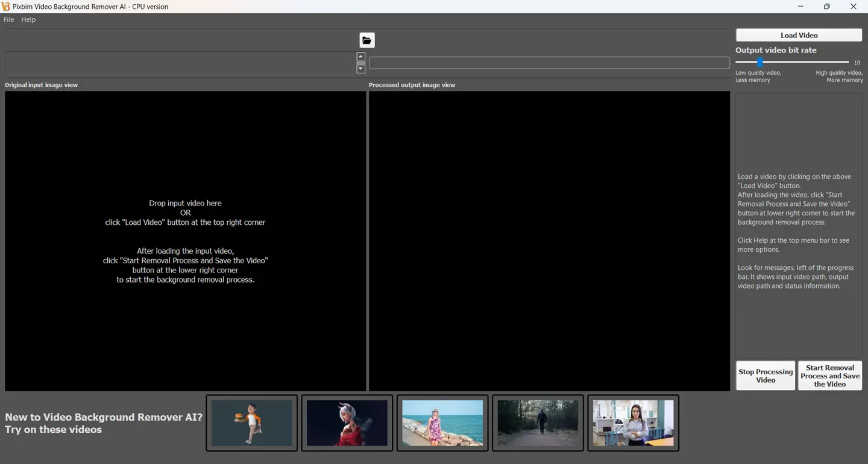Click the progress bar at top

tap(549, 63)
